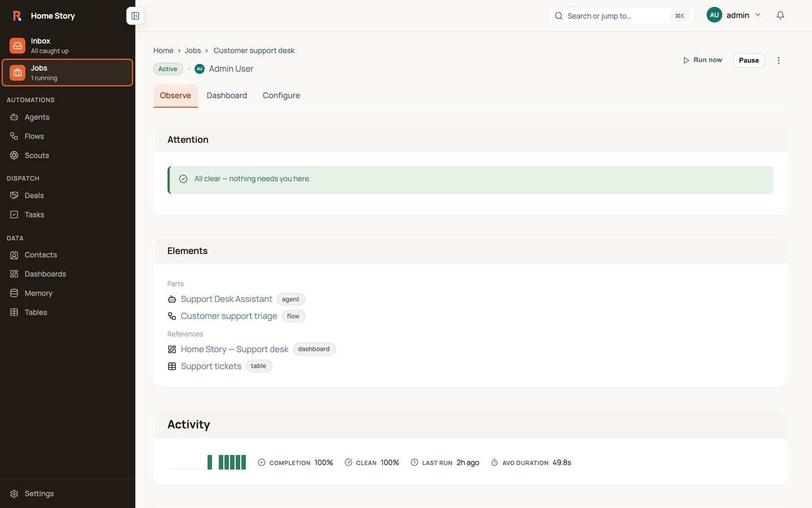The height and width of the screenshot is (508, 812).
Task: Click the Support tickets table icon
Action: 172,366
